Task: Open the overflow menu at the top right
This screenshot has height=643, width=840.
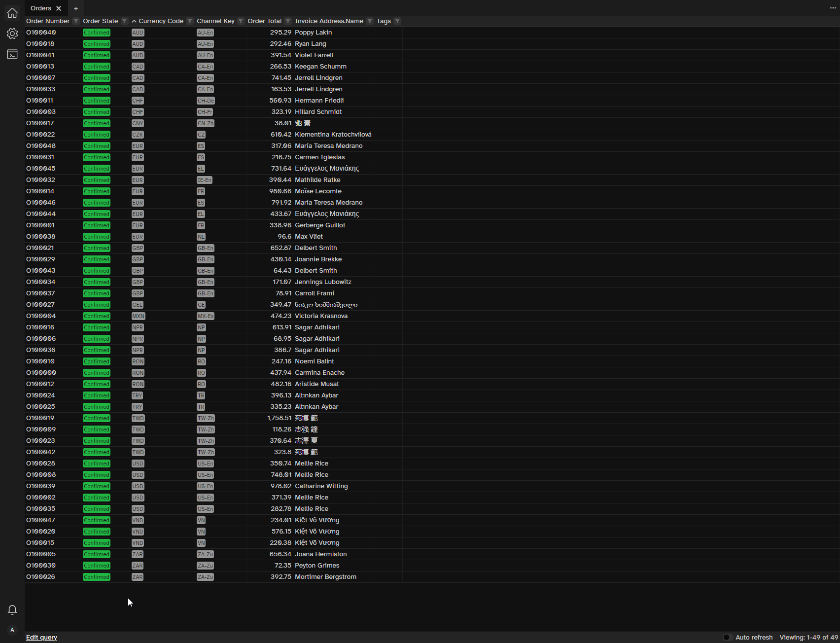Action: (x=833, y=8)
